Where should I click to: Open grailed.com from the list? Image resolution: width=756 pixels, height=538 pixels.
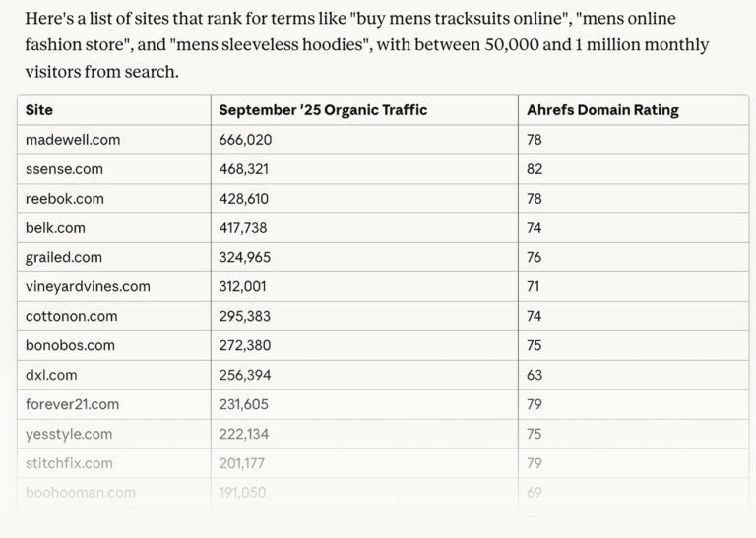[64, 258]
